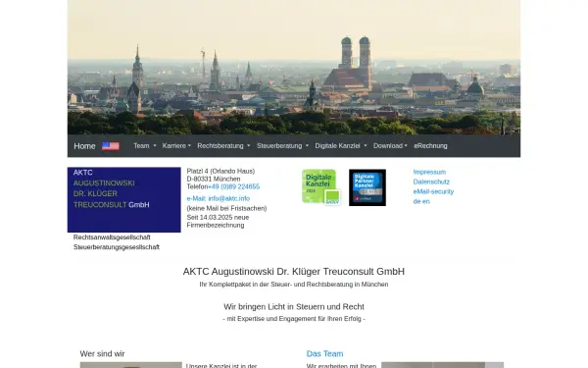Click the (keine Mail bei Fristsachen) note
The height and width of the screenshot is (368, 588).
coord(227,208)
